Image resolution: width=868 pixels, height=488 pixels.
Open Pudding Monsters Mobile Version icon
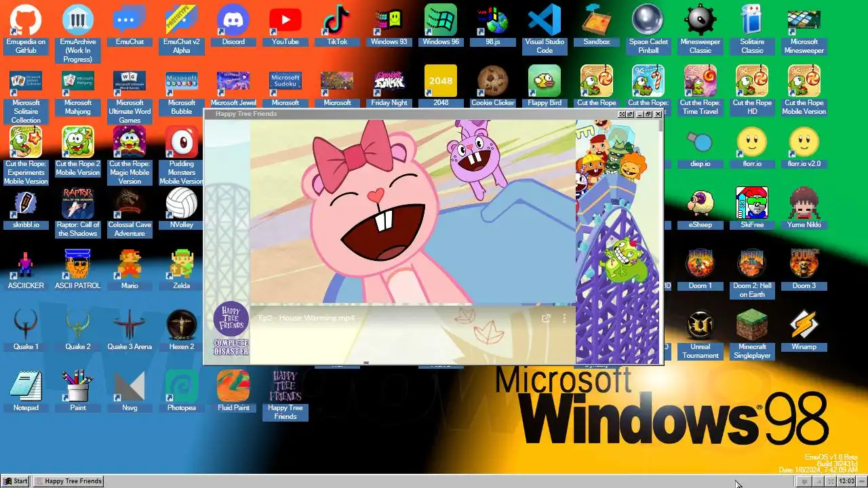pyautogui.click(x=182, y=155)
